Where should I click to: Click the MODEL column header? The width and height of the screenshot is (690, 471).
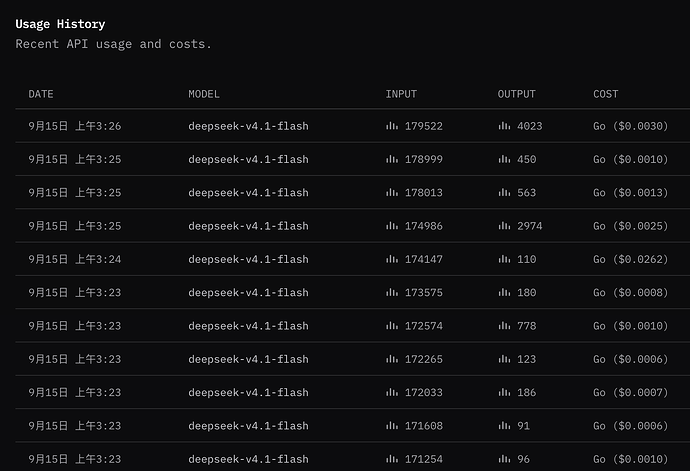(204, 94)
